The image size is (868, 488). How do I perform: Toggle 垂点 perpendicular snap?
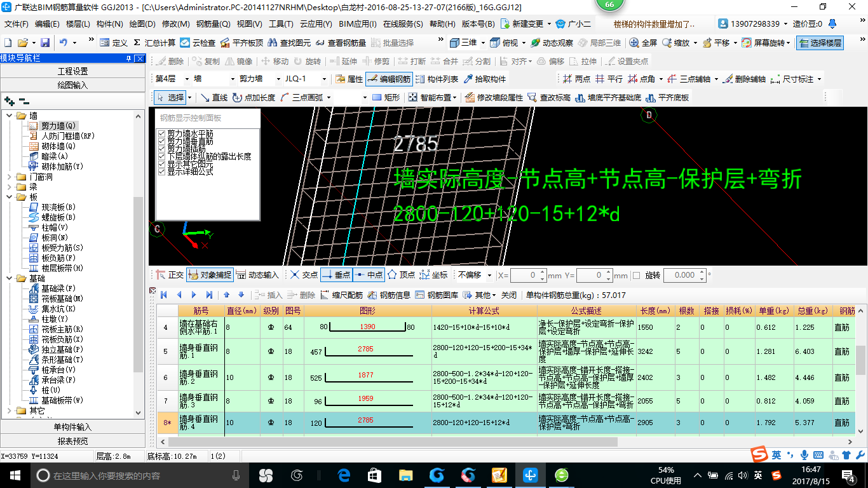pyautogui.click(x=336, y=275)
